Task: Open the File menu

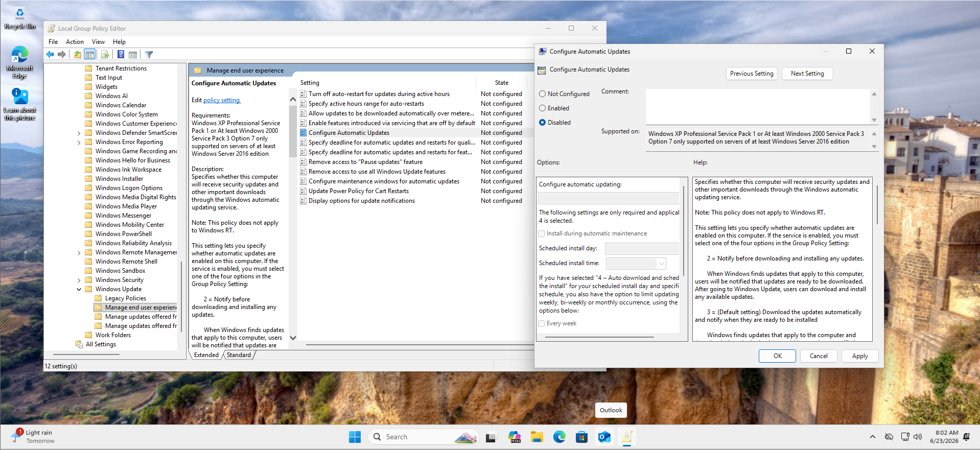Action: click(53, 42)
